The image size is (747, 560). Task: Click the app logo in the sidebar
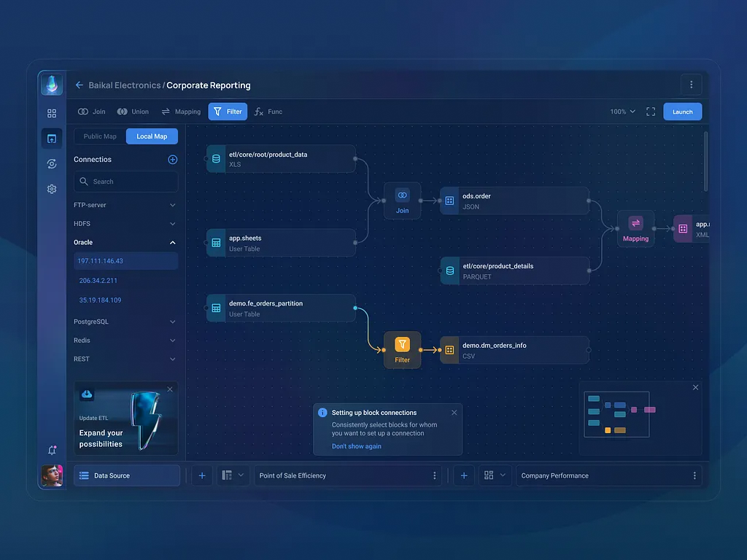pyautogui.click(x=52, y=85)
